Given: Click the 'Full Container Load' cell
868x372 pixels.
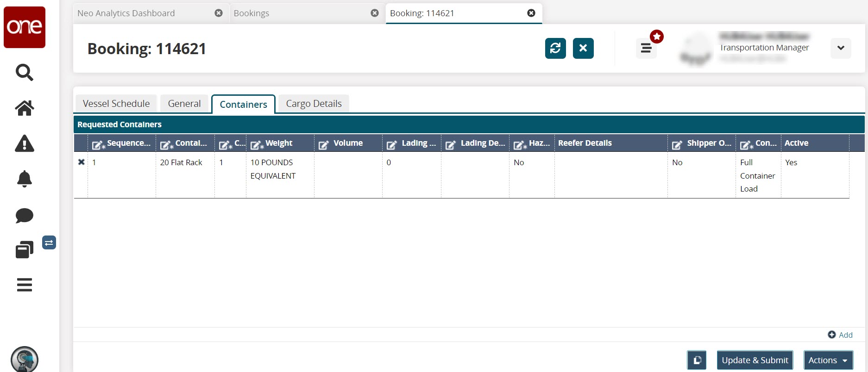Looking at the screenshot, I should pos(758,175).
